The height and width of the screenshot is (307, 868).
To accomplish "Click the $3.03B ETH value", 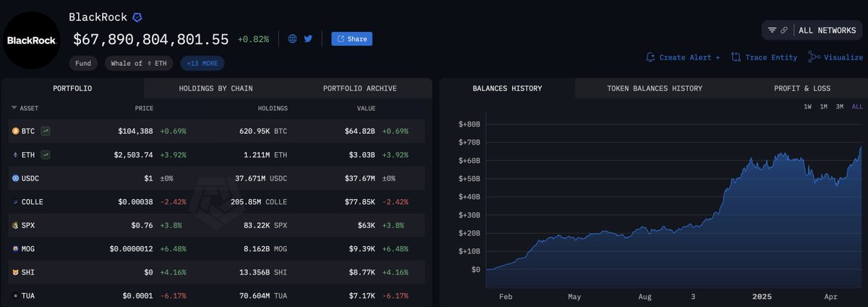I will point(362,155).
